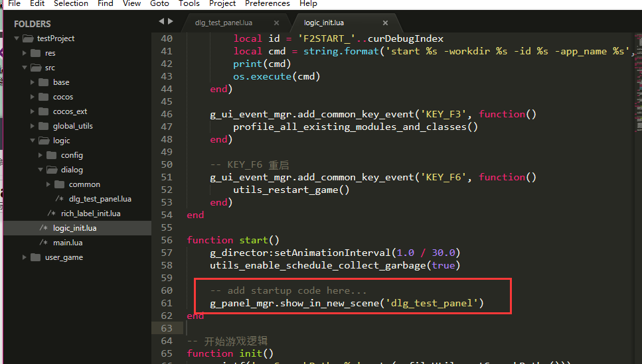Expand the base folder arrow

[33, 82]
